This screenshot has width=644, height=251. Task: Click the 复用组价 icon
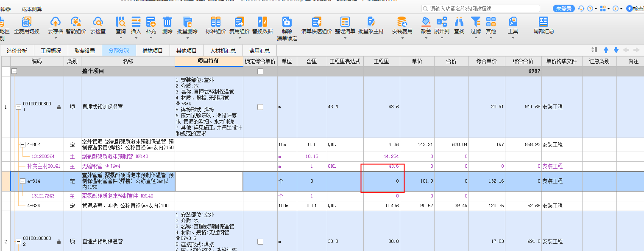coord(239,22)
